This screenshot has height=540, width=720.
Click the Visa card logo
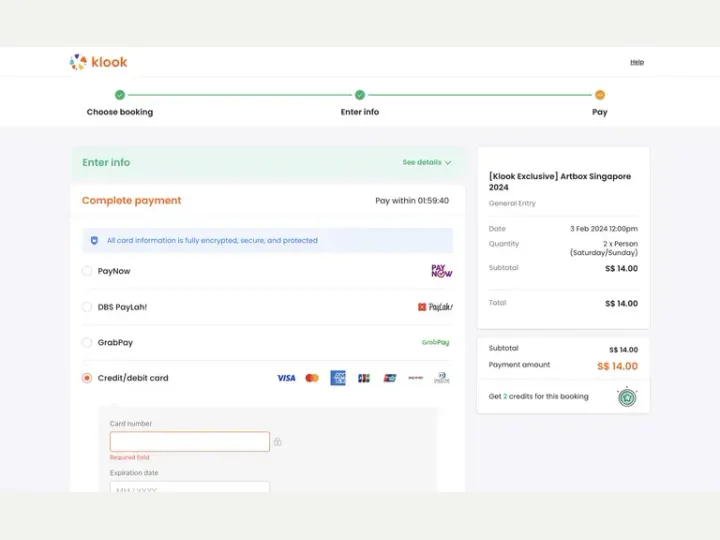click(286, 378)
